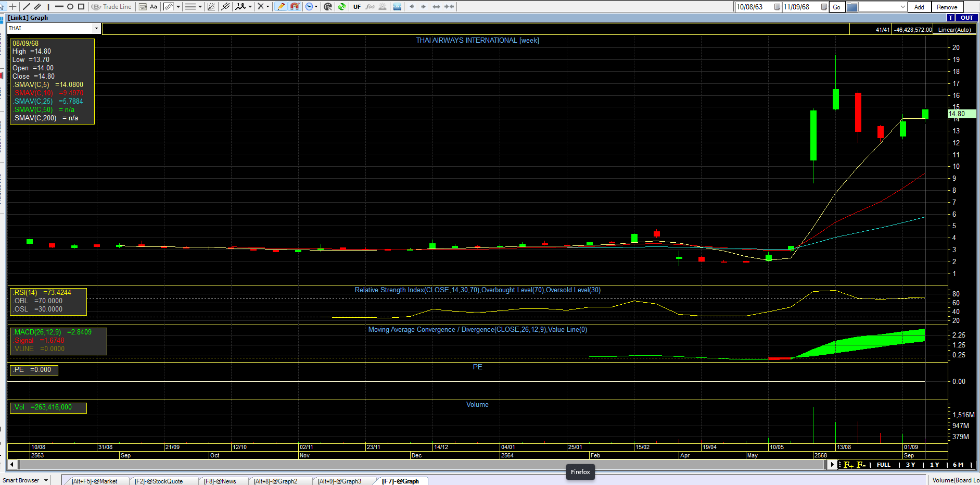Expand the delete drawings dropdown arrow
The image size is (980, 485).
pos(268,7)
